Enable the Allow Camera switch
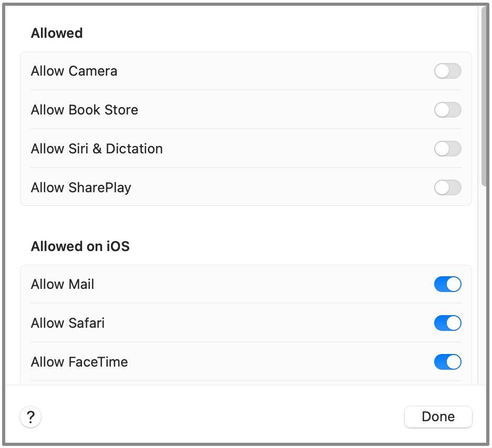 447,71
